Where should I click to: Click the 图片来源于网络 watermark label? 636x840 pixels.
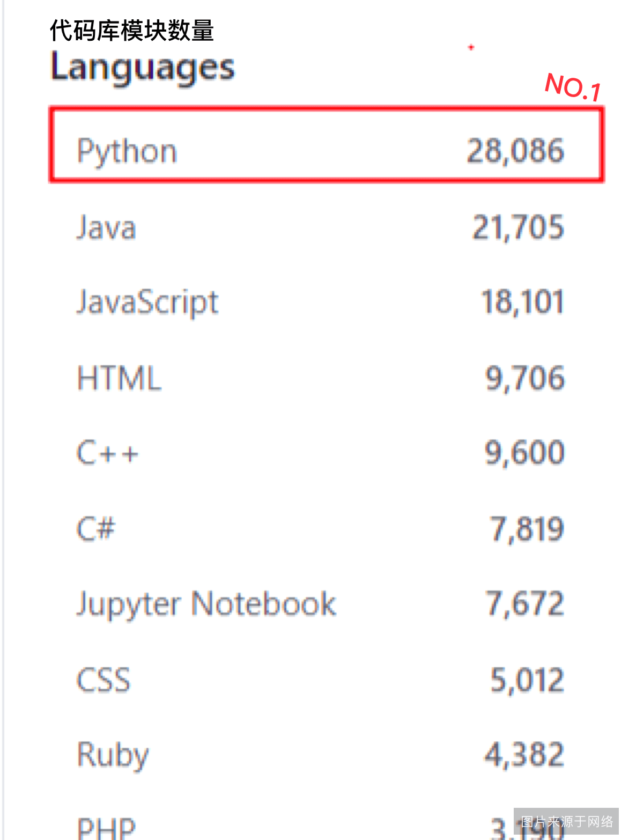tap(567, 821)
